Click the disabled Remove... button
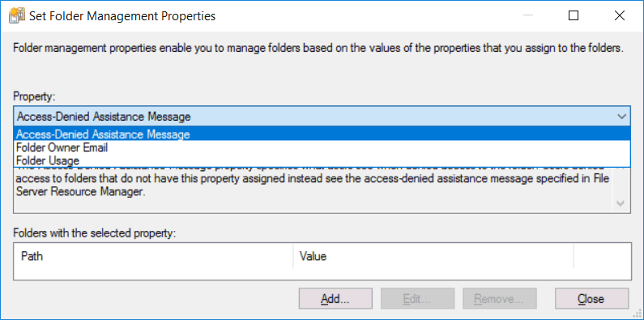Image resolution: width=644 pixels, height=320 pixels. click(500, 299)
